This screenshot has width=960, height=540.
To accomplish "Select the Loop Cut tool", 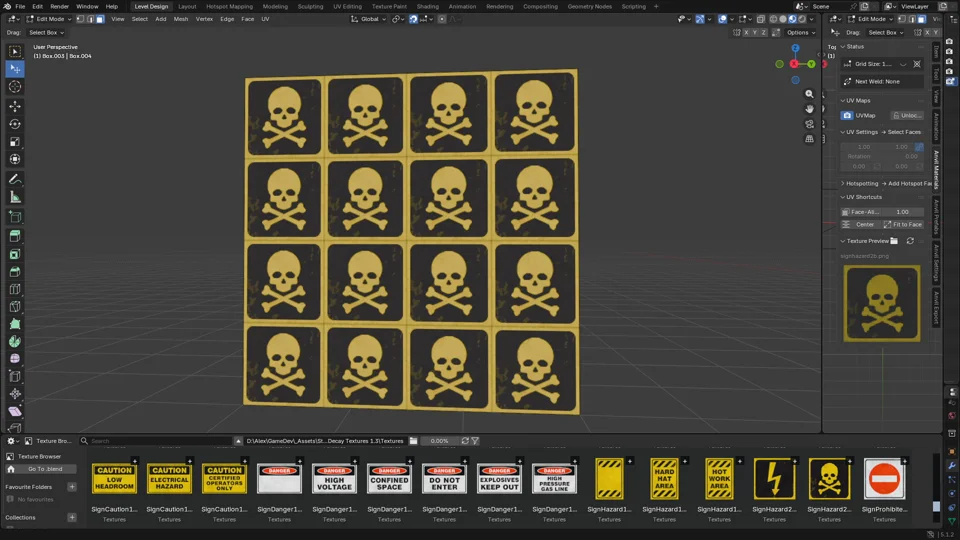I will pos(15,289).
